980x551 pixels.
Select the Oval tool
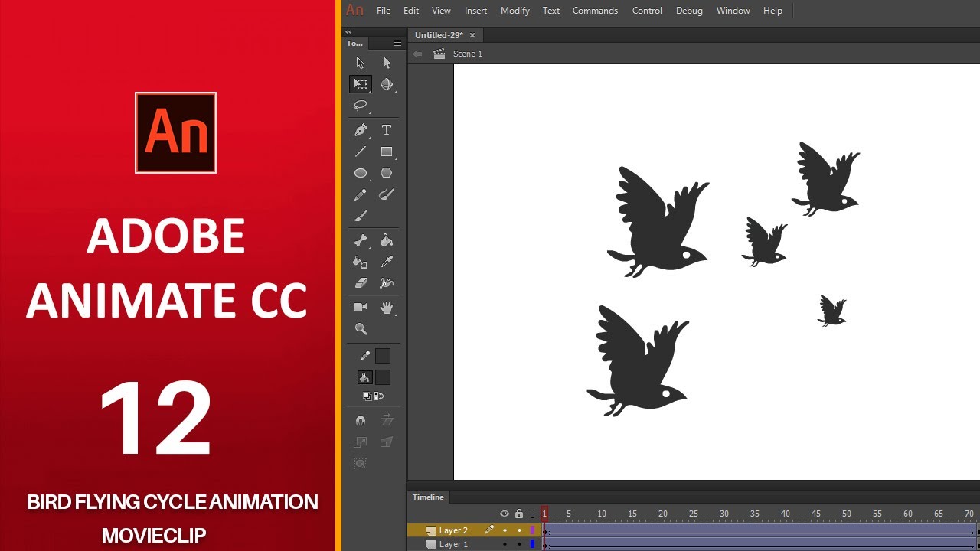361,173
